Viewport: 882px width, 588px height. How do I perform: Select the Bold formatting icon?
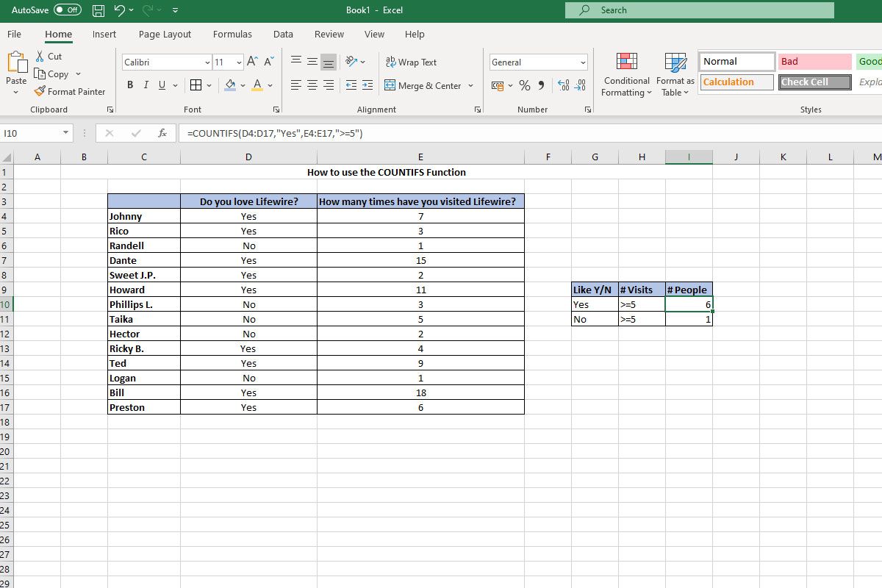129,85
